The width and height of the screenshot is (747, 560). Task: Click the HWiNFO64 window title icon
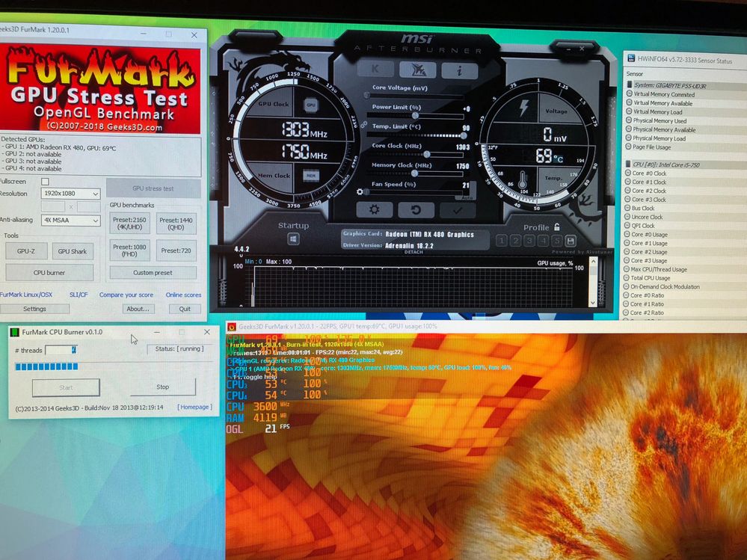(x=631, y=58)
